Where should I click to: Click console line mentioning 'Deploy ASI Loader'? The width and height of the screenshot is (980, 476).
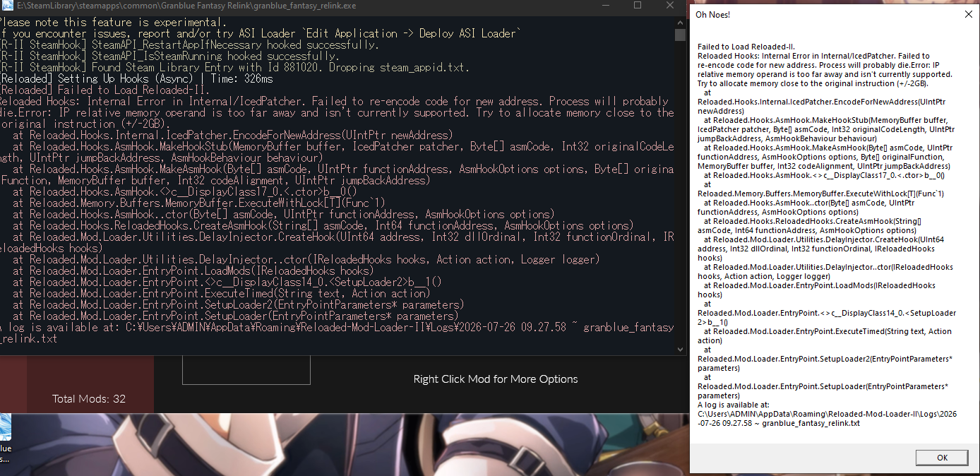(261, 33)
